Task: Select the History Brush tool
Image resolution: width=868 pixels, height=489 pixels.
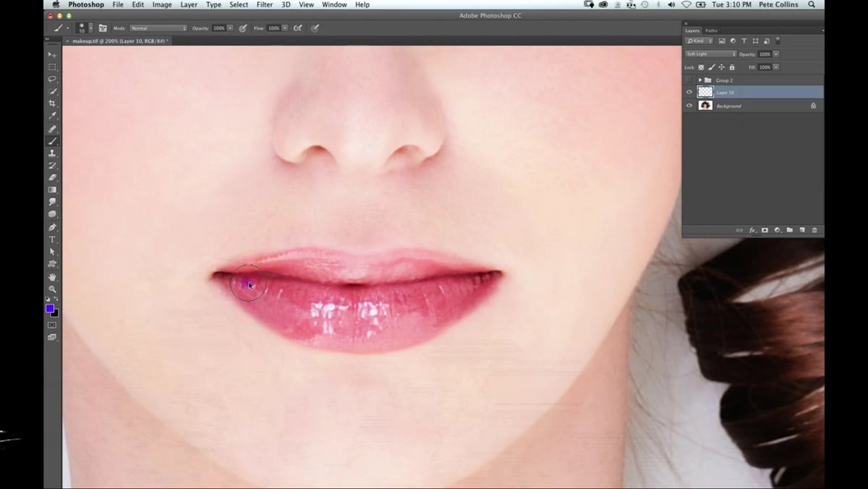Action: click(52, 166)
